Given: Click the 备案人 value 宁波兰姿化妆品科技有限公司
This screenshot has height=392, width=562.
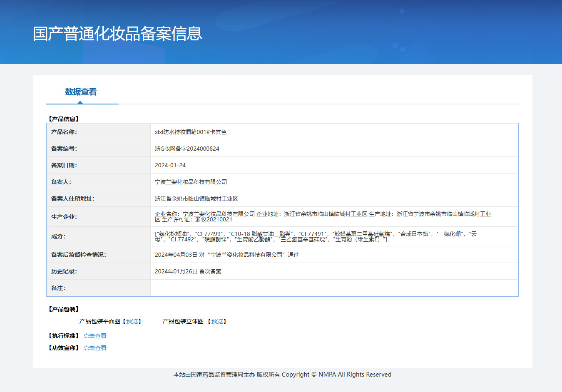Looking at the screenshot, I should [191, 182].
